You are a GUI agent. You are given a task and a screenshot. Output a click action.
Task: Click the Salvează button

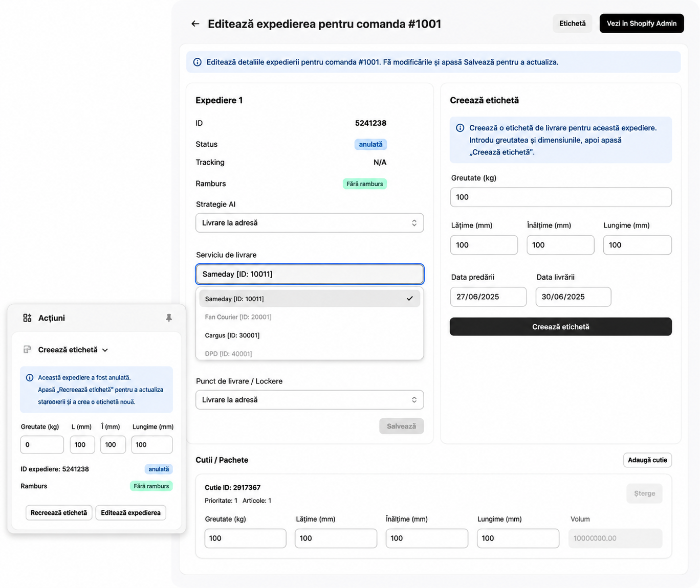[402, 426]
